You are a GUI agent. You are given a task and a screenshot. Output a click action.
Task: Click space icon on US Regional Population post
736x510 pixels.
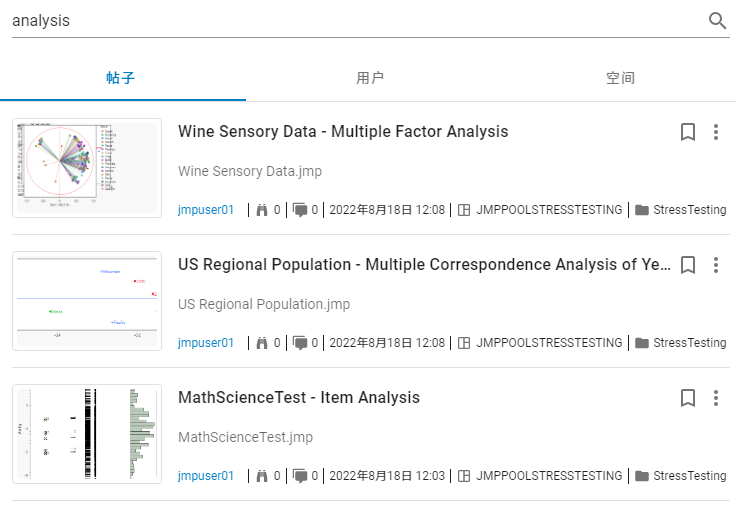pyautogui.click(x=464, y=343)
